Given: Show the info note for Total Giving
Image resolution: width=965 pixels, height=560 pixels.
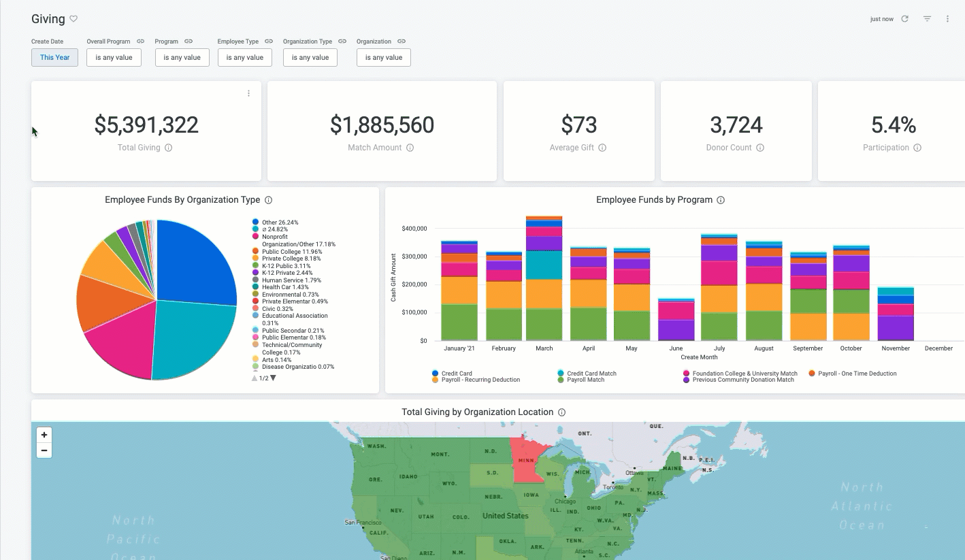Looking at the screenshot, I should tap(169, 148).
